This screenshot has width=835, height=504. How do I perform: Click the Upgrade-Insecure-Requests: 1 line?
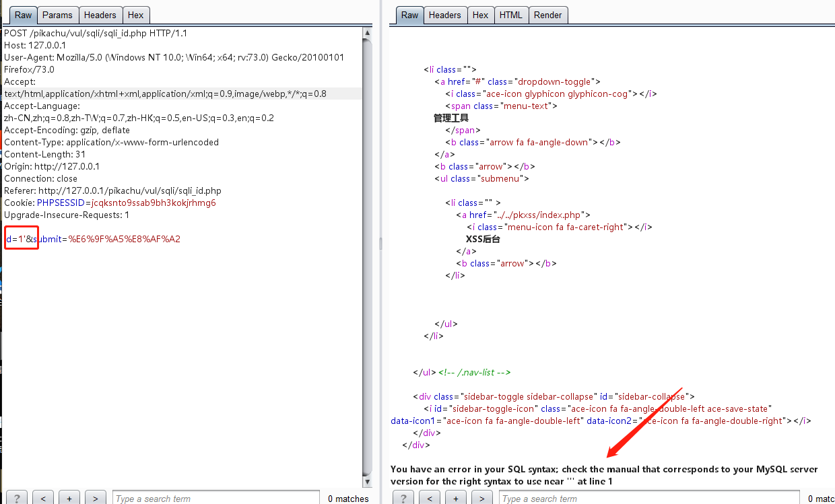tap(67, 215)
